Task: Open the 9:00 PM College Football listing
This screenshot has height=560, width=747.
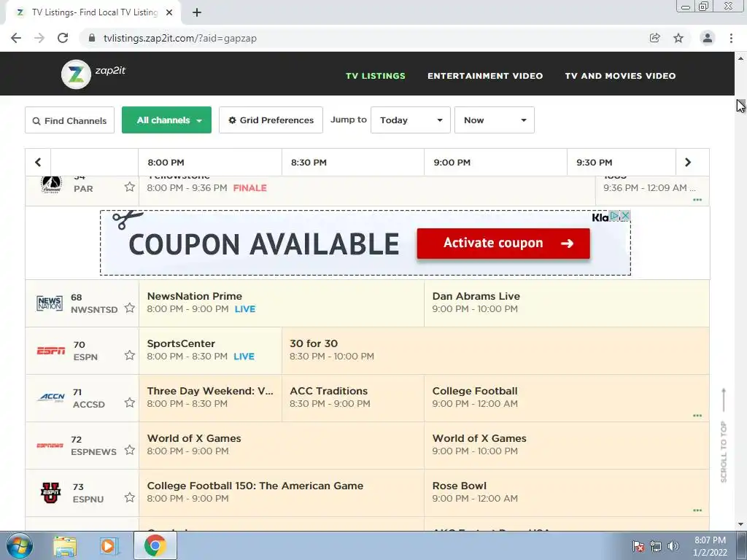Action: [566, 397]
